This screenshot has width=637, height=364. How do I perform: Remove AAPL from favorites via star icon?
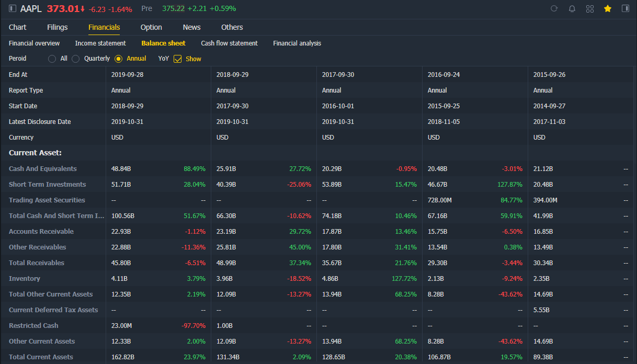pos(607,8)
